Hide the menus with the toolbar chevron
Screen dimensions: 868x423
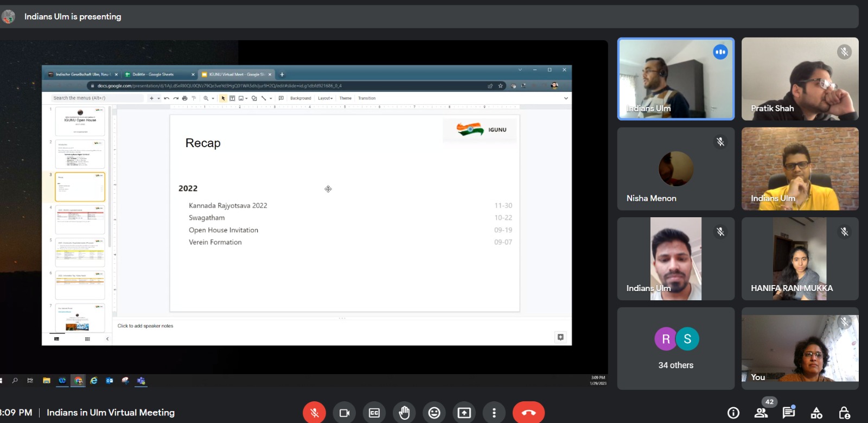point(566,98)
